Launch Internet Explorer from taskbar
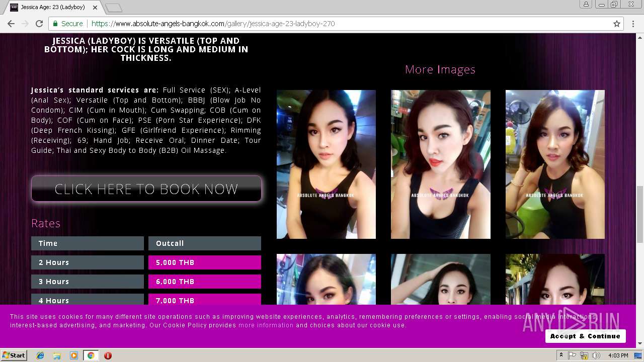This screenshot has width=644, height=362. pos(40,355)
